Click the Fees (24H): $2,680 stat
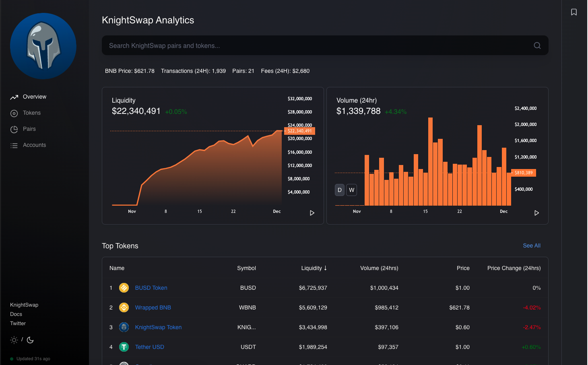Viewport: 588px width, 365px height. pos(285,71)
